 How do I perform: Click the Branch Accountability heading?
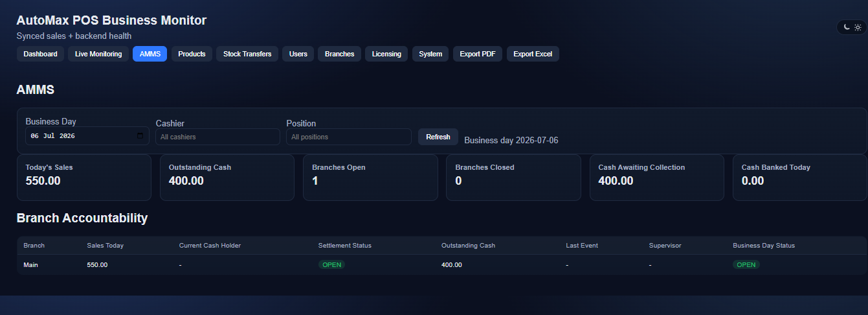coord(82,218)
